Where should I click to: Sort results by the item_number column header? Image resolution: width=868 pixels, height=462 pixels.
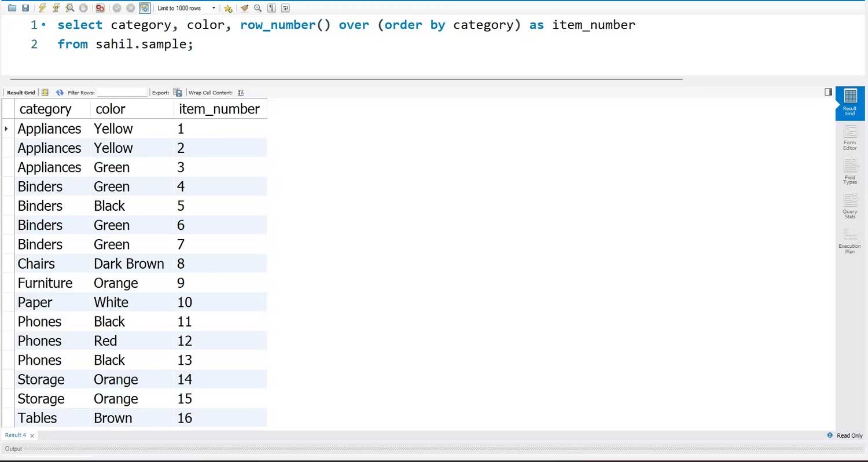pos(219,109)
